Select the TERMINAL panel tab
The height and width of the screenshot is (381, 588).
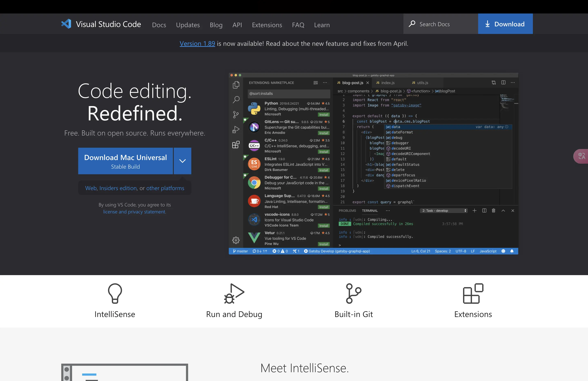[370, 211]
